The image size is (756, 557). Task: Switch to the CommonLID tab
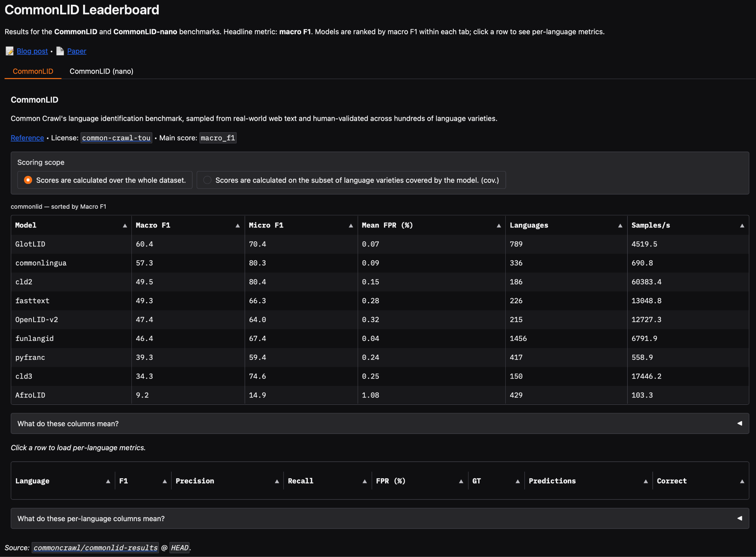pos(33,71)
